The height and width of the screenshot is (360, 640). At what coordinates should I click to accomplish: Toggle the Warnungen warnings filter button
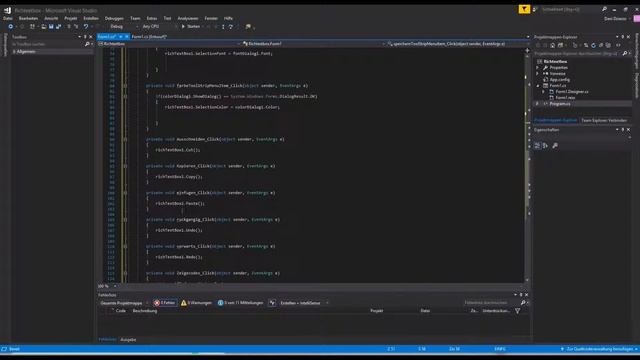[196, 303]
